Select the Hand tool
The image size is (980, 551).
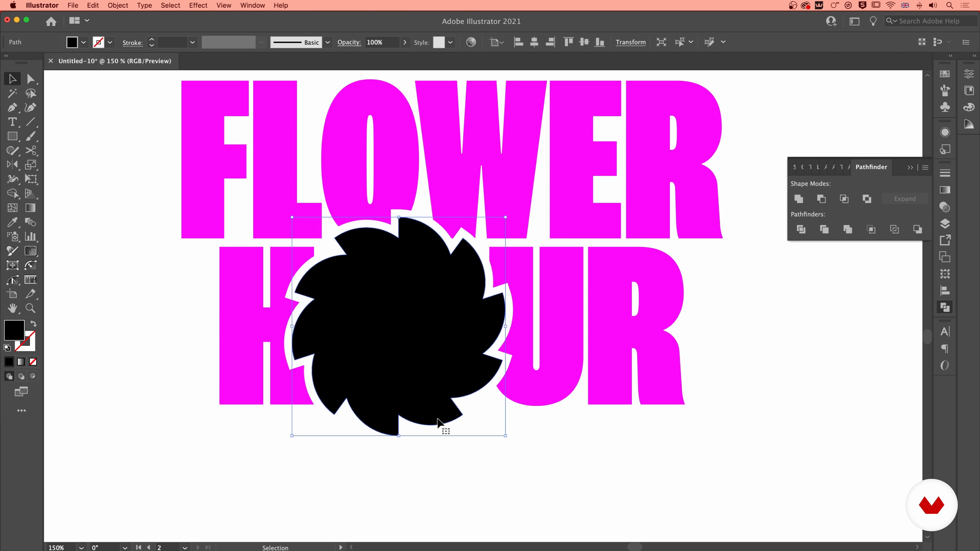[12, 308]
